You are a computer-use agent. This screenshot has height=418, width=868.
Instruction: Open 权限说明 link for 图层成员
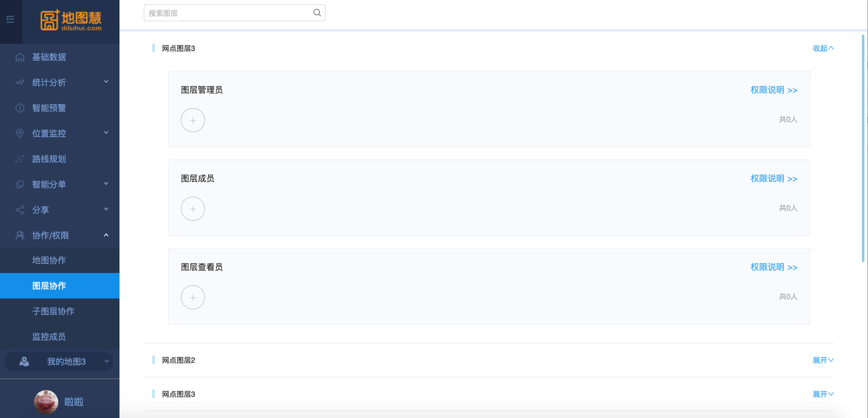[774, 179]
